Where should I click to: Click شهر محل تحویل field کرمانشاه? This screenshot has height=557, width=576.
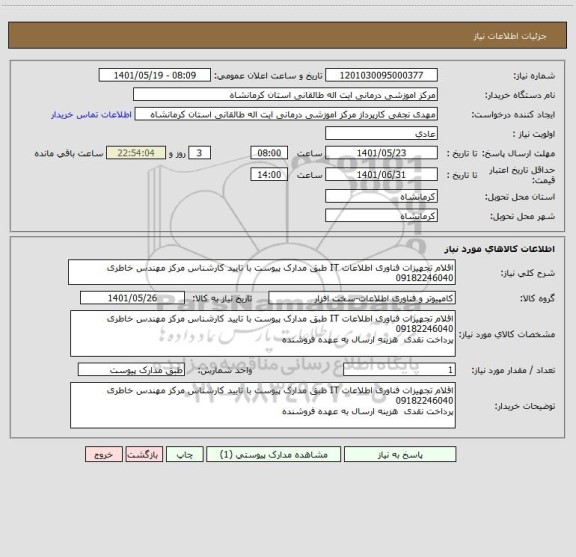click(381, 215)
